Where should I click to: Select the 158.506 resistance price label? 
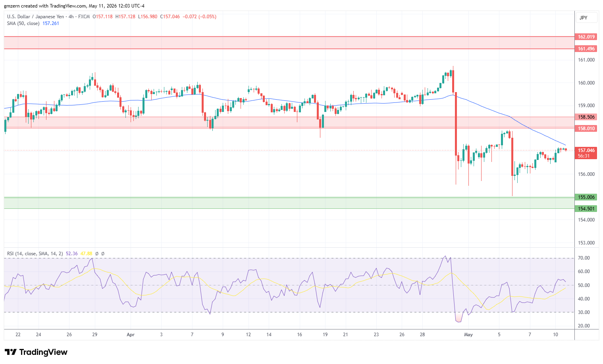coord(586,117)
